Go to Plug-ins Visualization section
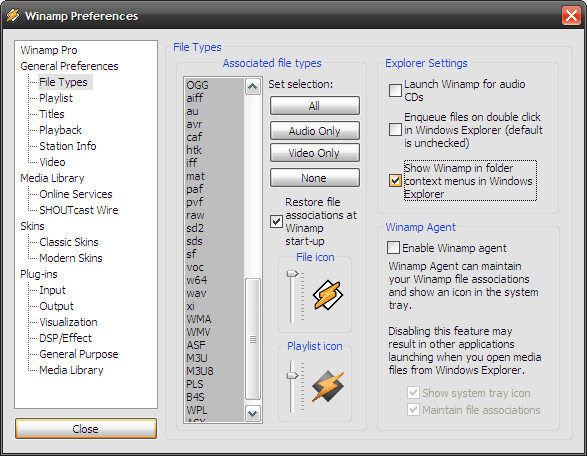The width and height of the screenshot is (587, 456). (x=68, y=322)
